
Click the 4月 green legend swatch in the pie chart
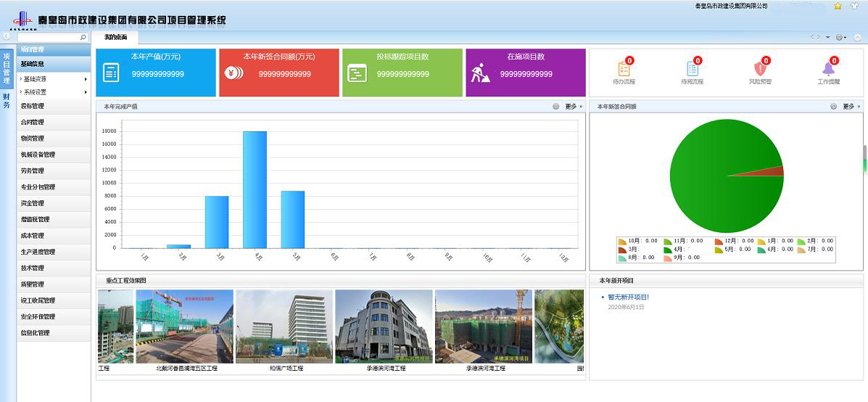click(x=668, y=250)
